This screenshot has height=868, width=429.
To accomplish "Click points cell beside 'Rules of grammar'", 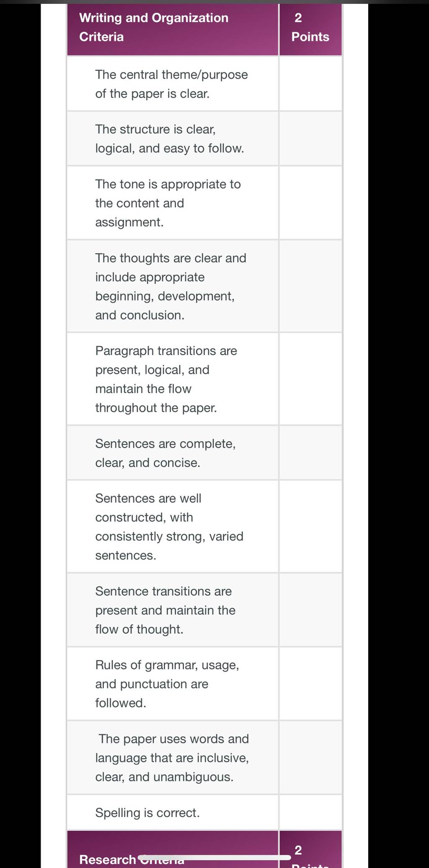I will [x=310, y=684].
